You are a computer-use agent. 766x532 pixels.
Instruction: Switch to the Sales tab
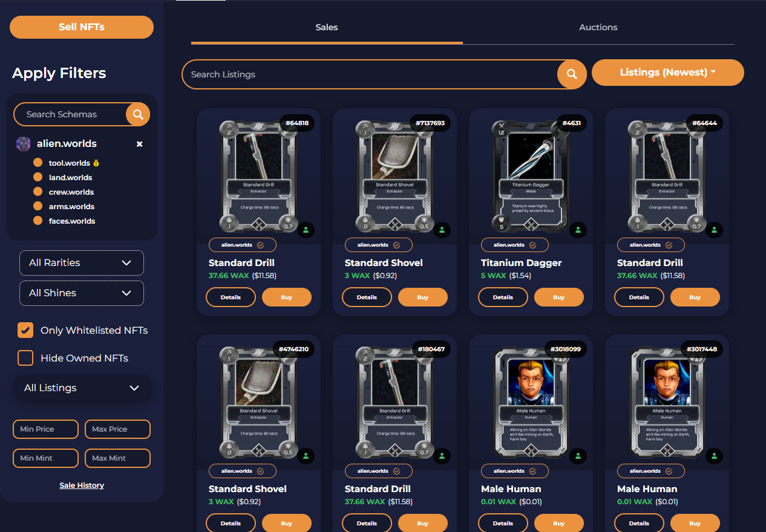[x=327, y=27]
